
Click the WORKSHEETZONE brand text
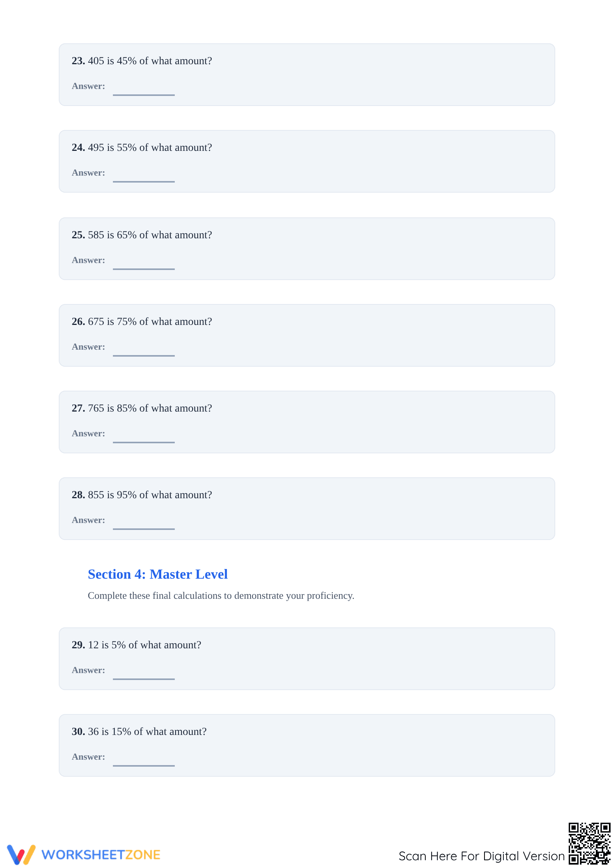pyautogui.click(x=101, y=855)
